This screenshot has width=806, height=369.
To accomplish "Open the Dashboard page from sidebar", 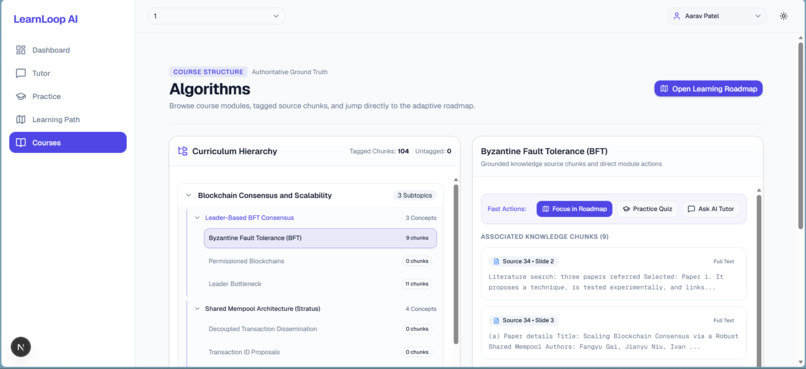I will pos(68,50).
